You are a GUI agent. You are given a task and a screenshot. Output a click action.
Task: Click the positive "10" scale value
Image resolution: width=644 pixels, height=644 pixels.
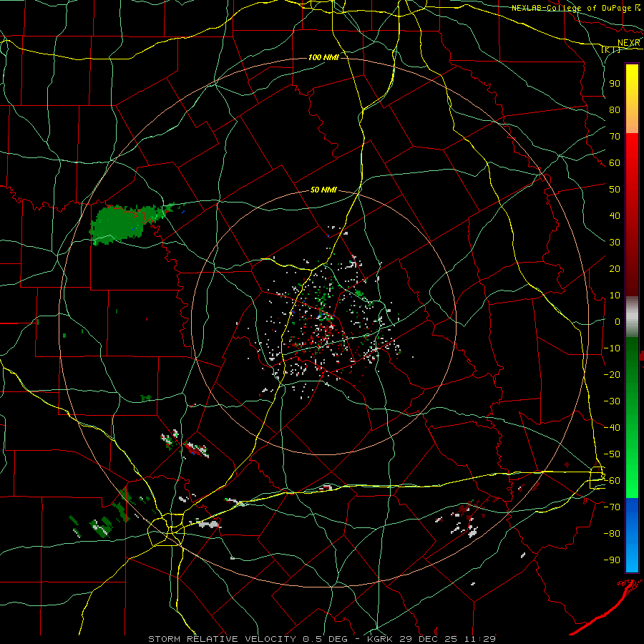point(615,296)
